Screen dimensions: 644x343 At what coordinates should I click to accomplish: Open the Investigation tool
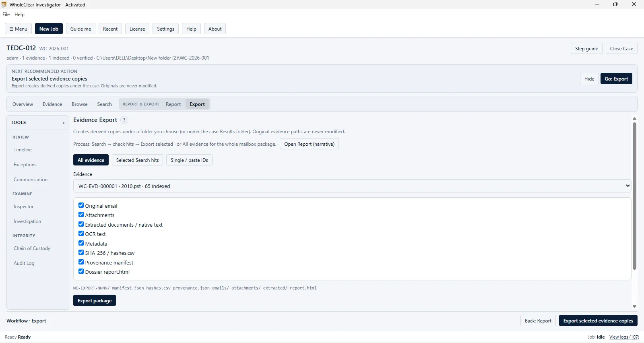click(x=27, y=221)
